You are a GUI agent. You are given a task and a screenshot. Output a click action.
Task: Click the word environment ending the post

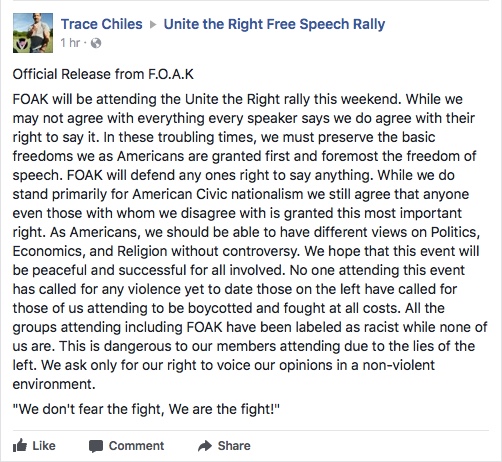pyautogui.click(x=54, y=384)
